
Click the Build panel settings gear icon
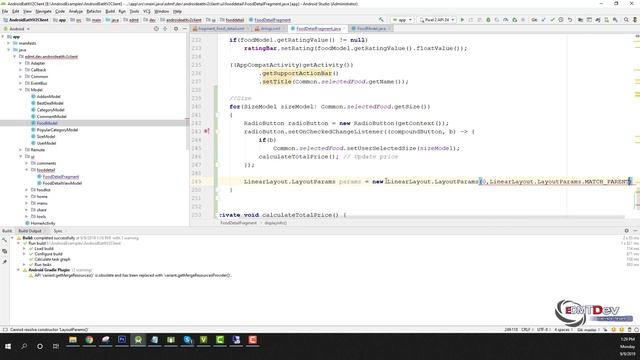pyautogui.click(x=627, y=231)
